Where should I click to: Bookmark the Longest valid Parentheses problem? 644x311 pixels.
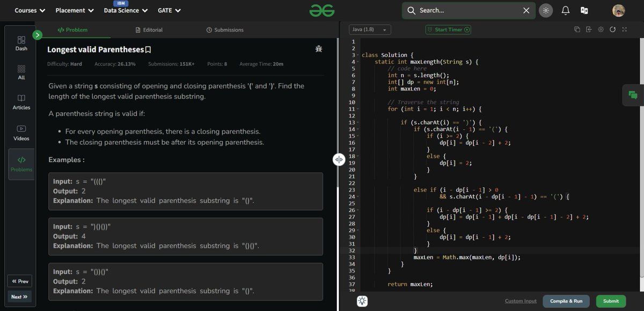tap(148, 50)
